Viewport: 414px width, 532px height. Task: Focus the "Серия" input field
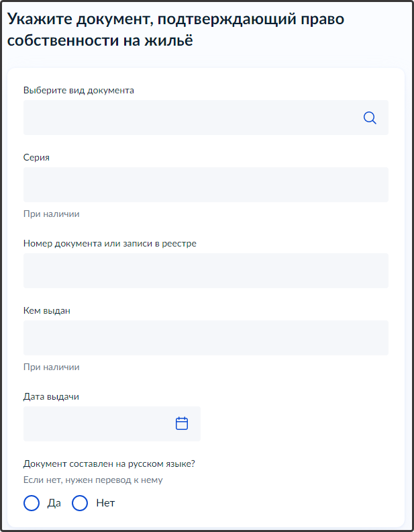point(205,185)
